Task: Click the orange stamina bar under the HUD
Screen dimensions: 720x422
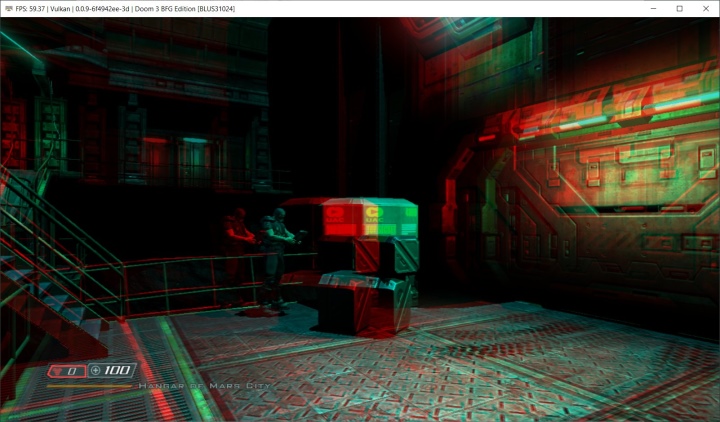Action: coord(88,386)
